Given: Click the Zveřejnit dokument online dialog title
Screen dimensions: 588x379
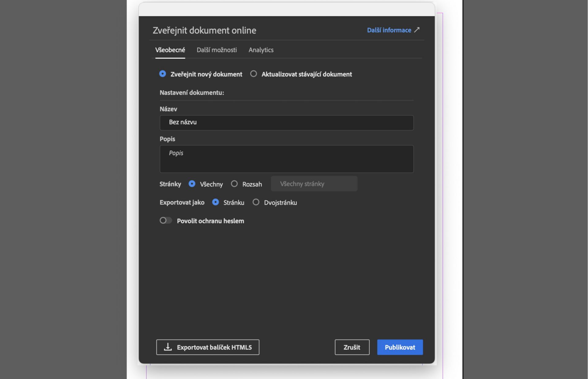Looking at the screenshot, I should coord(204,30).
